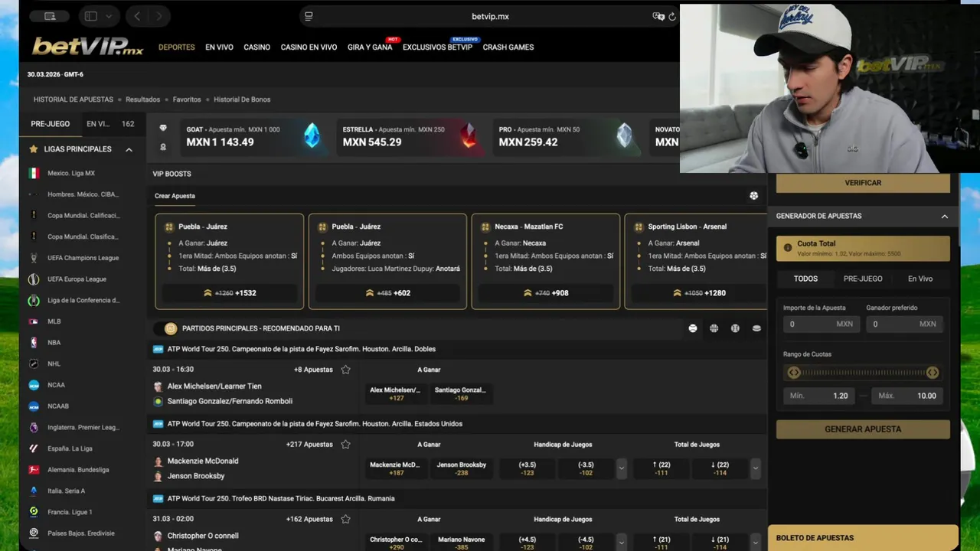
Task: Favorite the O connell vs Navone match star
Action: pos(345,520)
